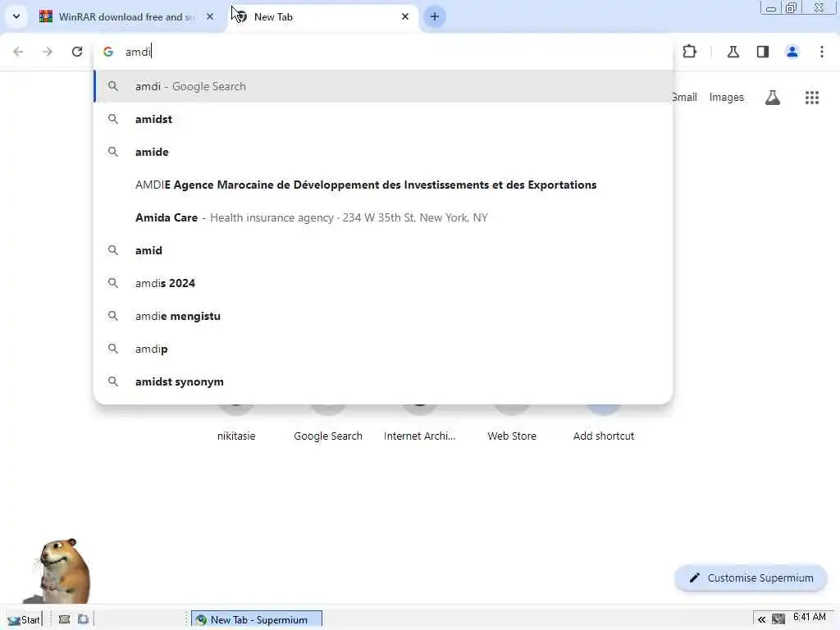Click the Customise Supermium button
The height and width of the screenshot is (630, 840).
point(751,578)
